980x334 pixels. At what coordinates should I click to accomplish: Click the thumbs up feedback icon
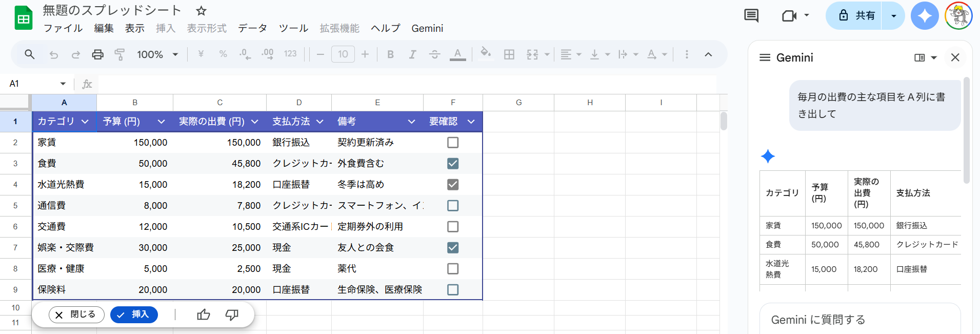[204, 315]
